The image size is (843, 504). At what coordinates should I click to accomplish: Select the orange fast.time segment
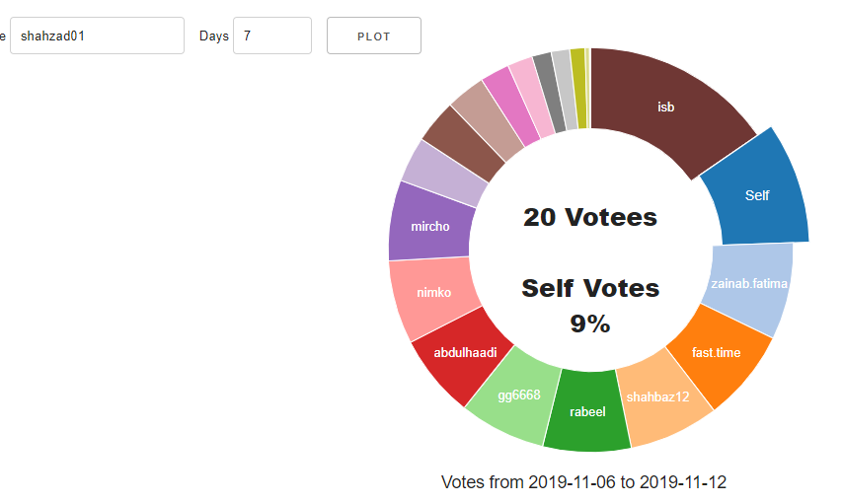click(716, 352)
